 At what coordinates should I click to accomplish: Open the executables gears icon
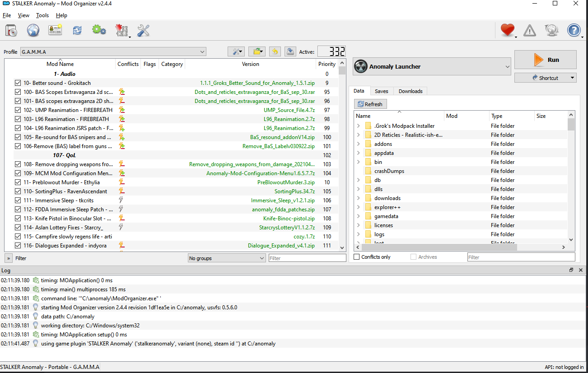click(99, 31)
